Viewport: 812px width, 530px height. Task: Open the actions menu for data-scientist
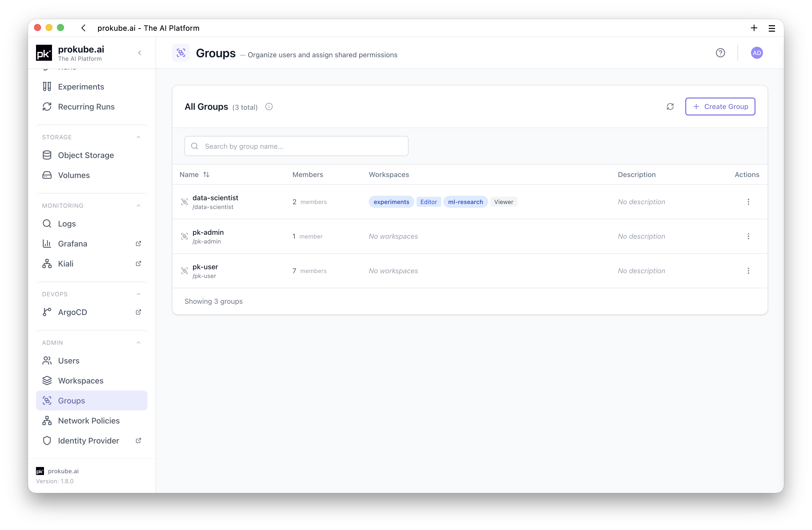[x=748, y=202]
